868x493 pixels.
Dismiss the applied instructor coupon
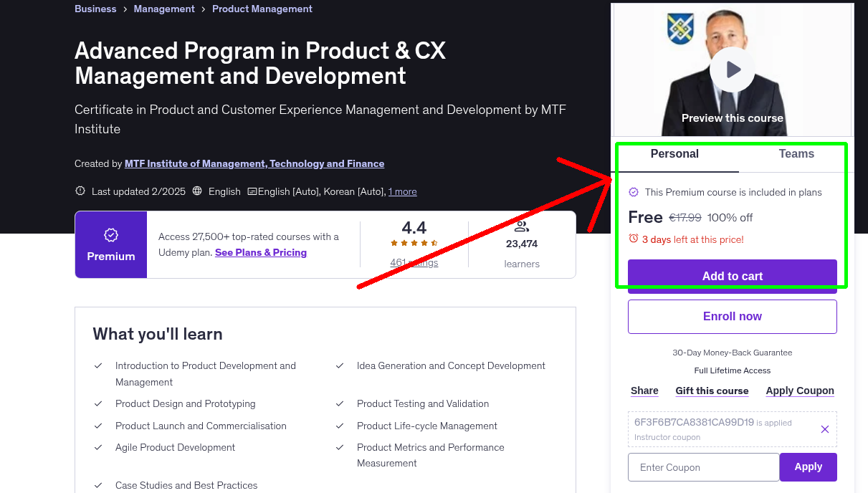(824, 429)
